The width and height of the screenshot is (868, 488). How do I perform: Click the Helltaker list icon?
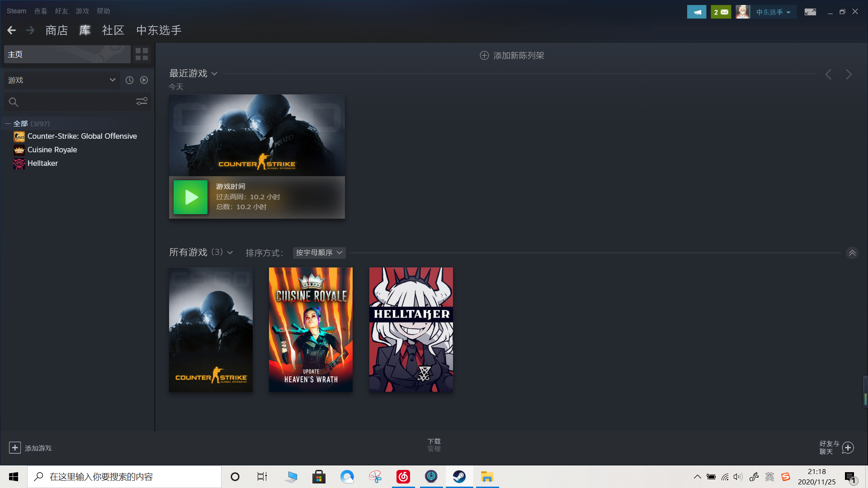coord(19,164)
